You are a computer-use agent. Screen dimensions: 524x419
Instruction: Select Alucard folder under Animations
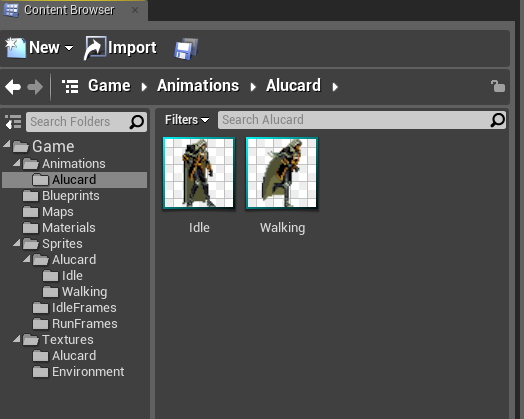point(74,180)
